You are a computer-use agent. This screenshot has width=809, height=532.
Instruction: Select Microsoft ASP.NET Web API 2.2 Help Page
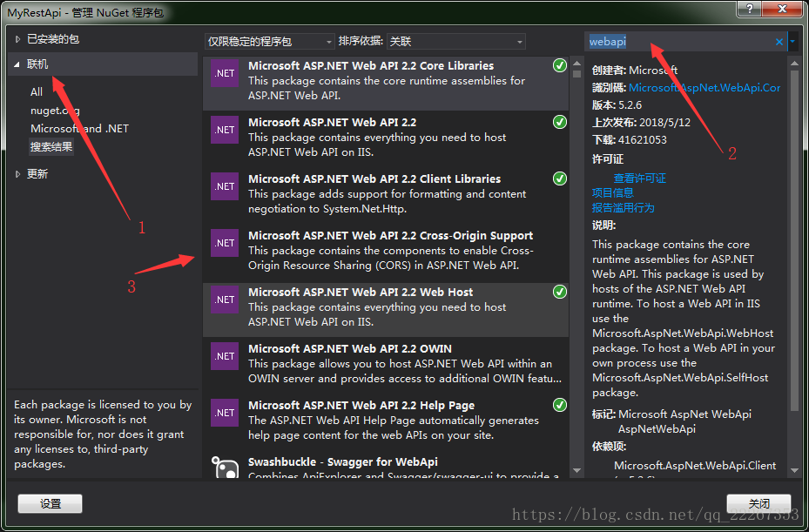386,422
